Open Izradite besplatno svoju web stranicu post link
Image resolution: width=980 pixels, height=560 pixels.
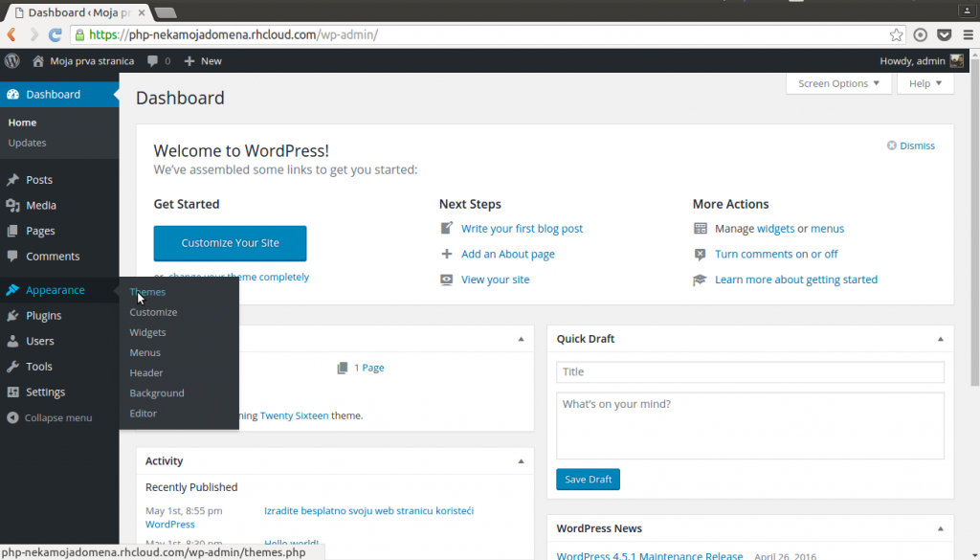coord(368,510)
